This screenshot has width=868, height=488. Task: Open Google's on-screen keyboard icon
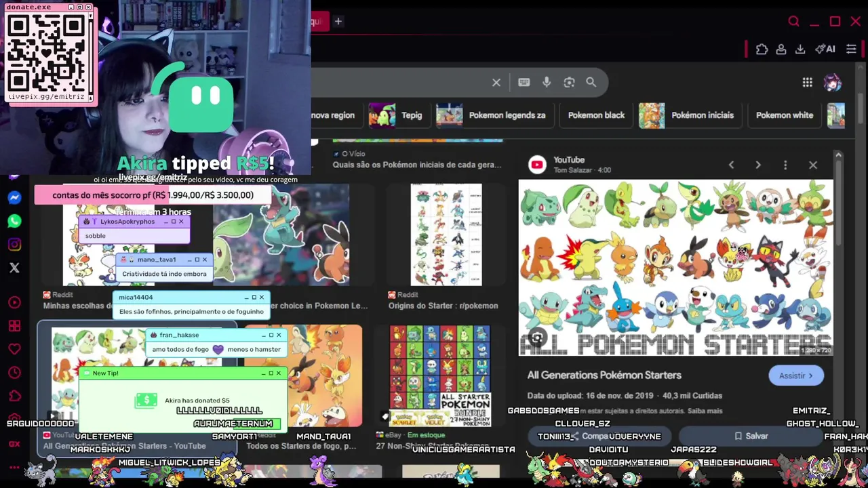[x=524, y=83]
